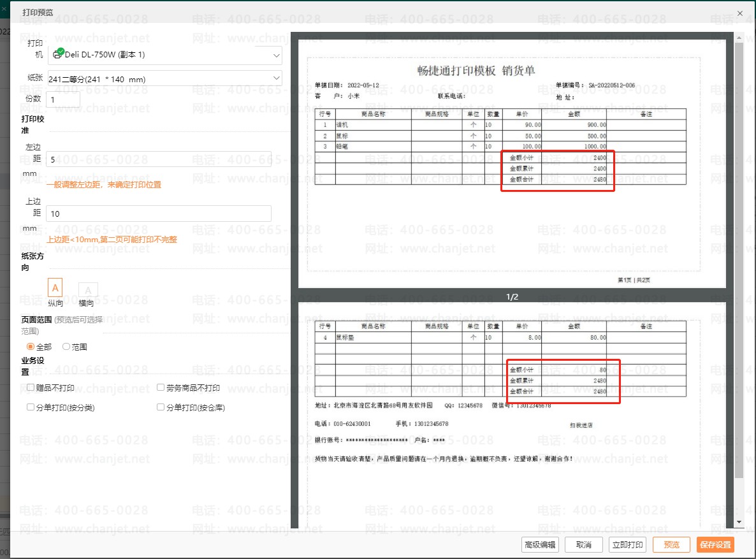Click the 金额 column header on page one
Viewport: 756px width, 559px height.
[574, 114]
